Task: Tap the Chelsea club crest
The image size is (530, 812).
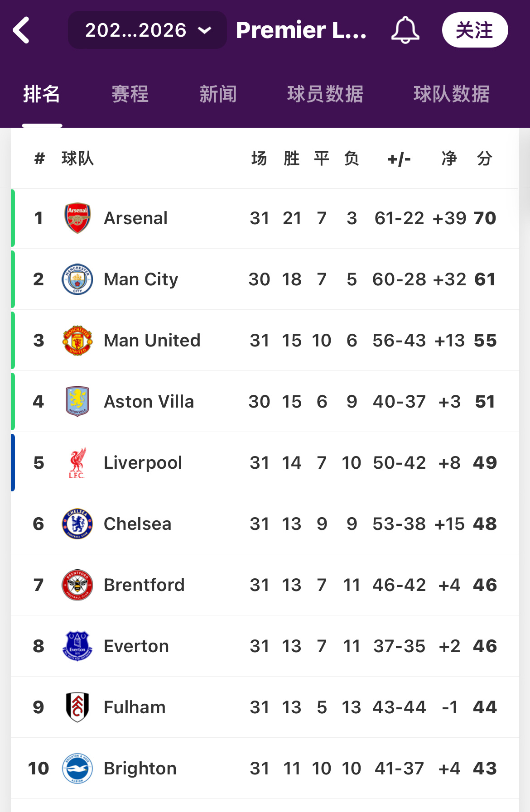Action: pos(77,524)
